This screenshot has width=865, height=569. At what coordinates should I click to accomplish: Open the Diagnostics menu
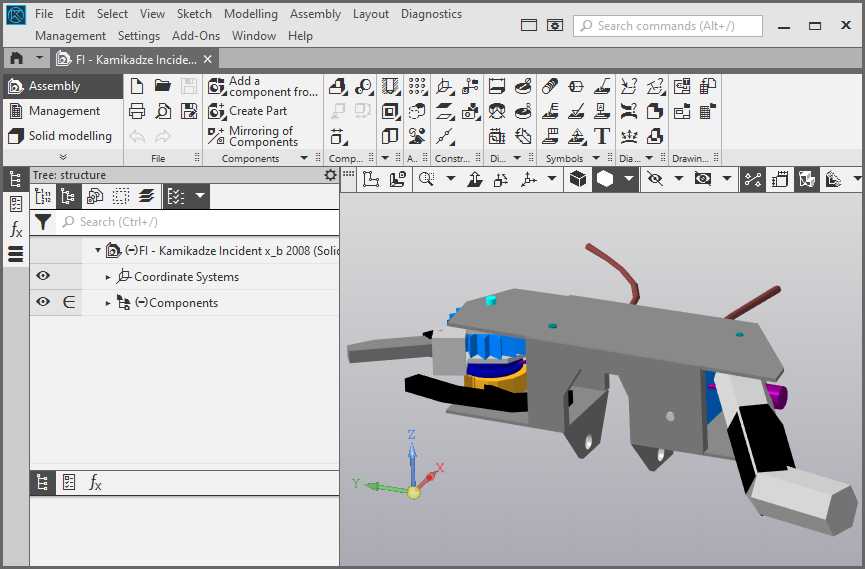point(431,14)
